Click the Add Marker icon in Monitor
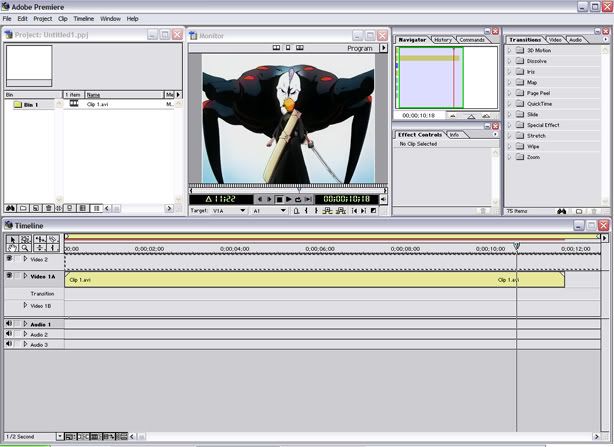Viewport: 614px width, 447px height. (x=296, y=211)
